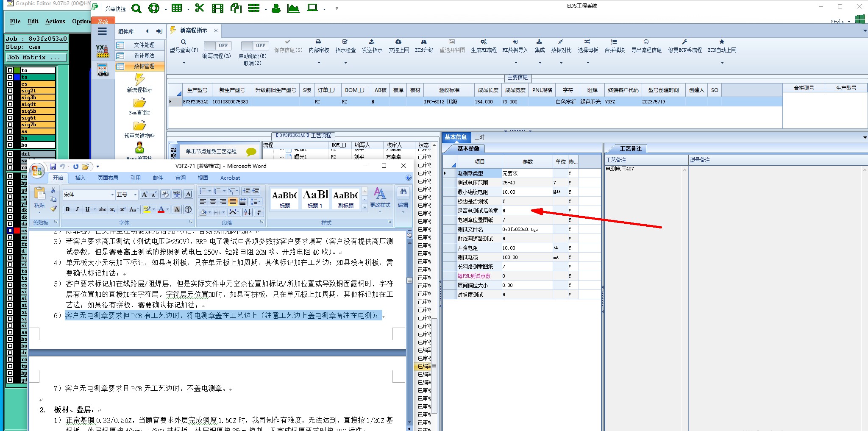Expand the ECN自动上网 dropdown arrow
The height and width of the screenshot is (431, 868).
click(x=722, y=63)
